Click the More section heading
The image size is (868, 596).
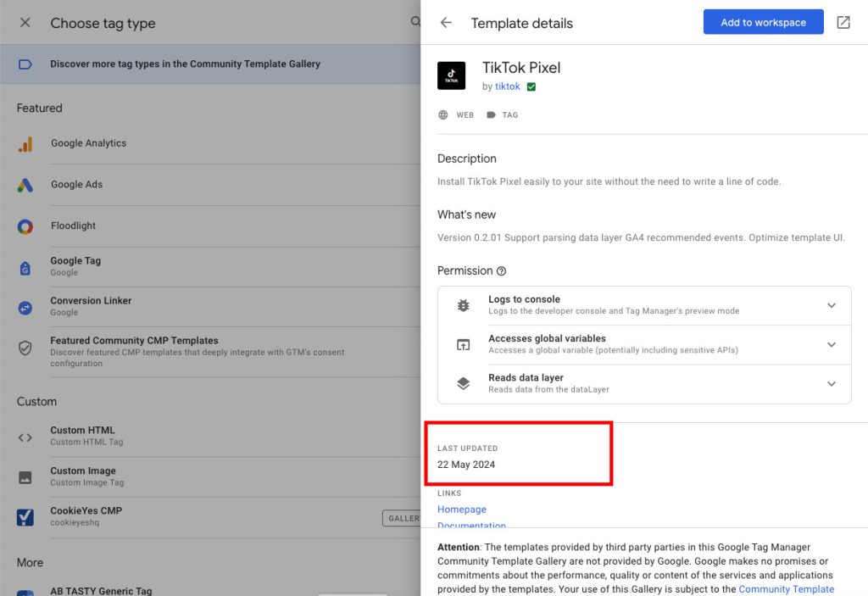30,563
